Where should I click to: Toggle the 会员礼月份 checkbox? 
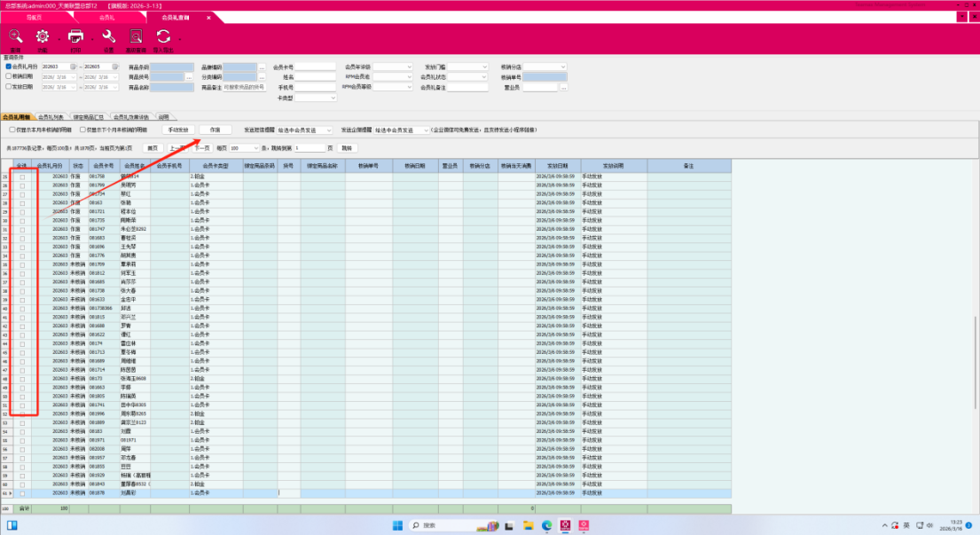(x=8, y=67)
